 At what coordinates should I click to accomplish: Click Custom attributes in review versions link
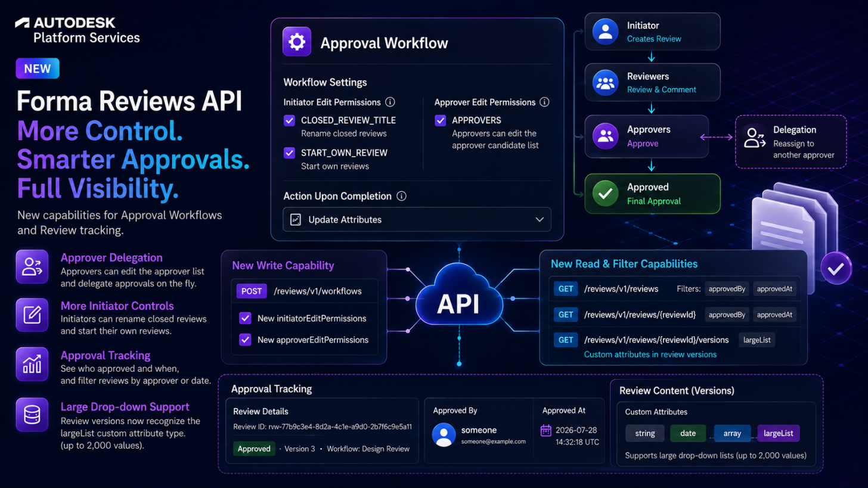coord(650,355)
